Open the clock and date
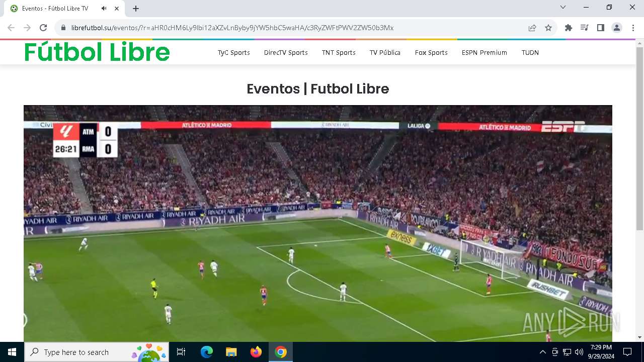Viewport: 644px width, 362px height. click(x=601, y=352)
